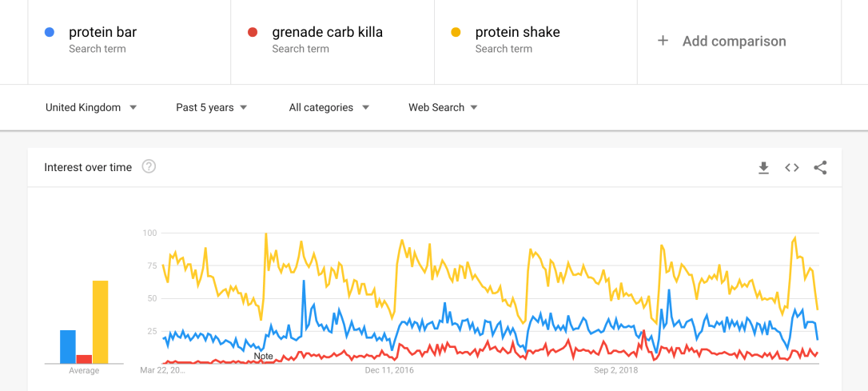The height and width of the screenshot is (391, 868).
Task: Click the blue dot beside protein bar
Action: (x=50, y=33)
